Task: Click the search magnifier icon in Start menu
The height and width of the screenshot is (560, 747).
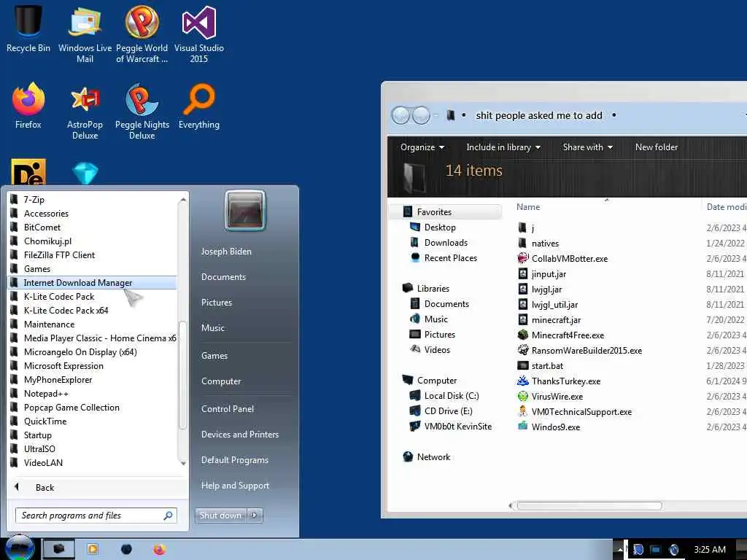Action: [168, 516]
